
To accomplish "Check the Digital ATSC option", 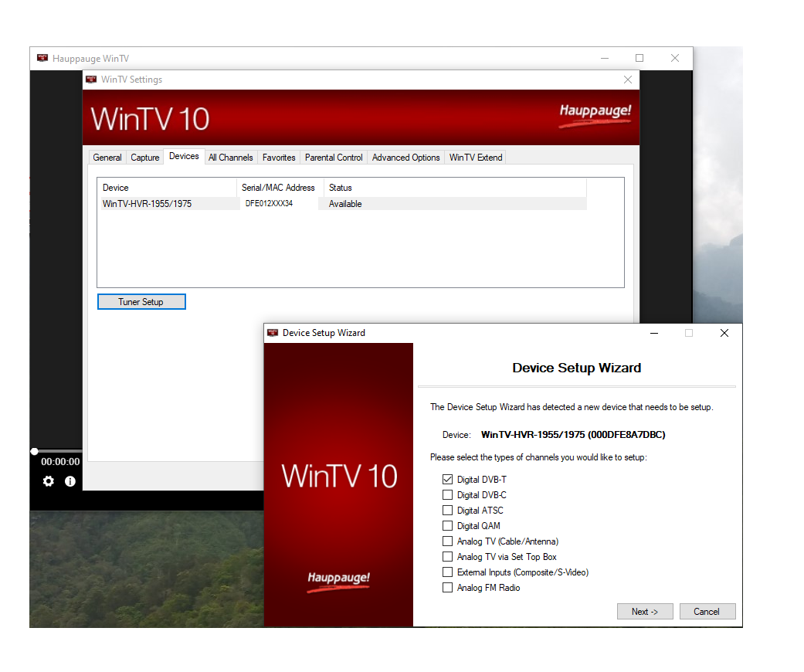I will 447,511.
